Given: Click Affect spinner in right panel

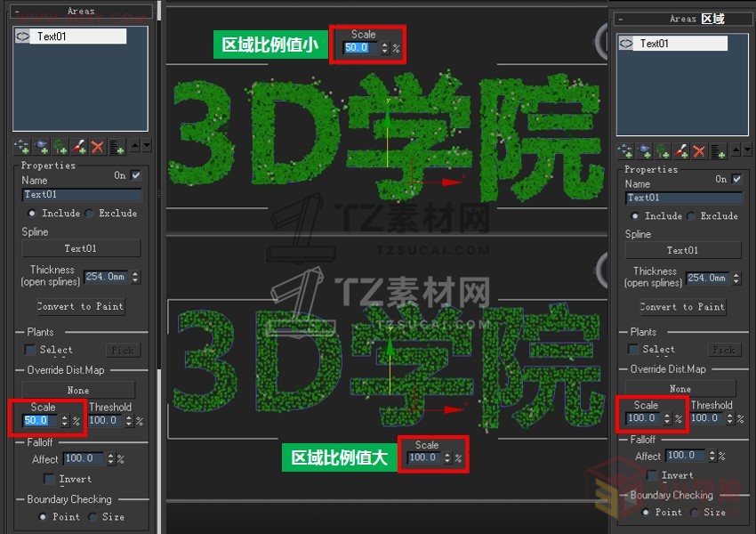Looking at the screenshot, I should [712, 456].
